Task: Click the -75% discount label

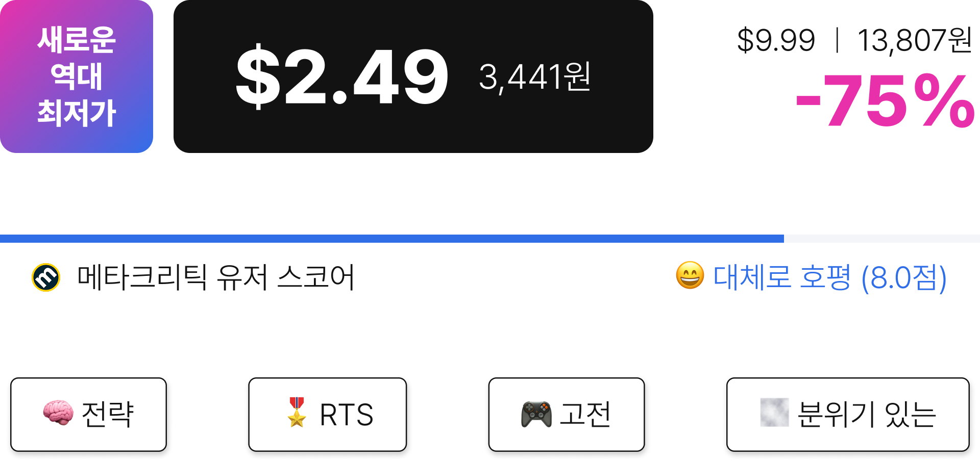Action: (886, 101)
